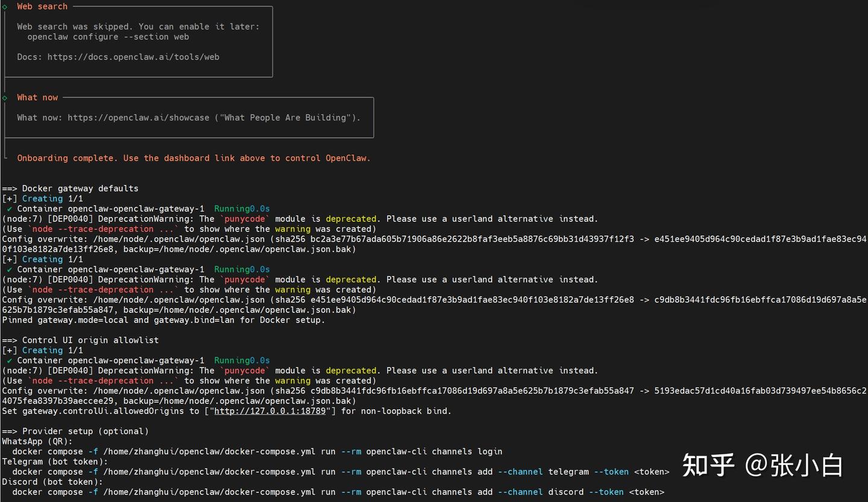Open the openclaw.ai/showcase URL
This screenshot has width=868, height=502.
point(138,118)
